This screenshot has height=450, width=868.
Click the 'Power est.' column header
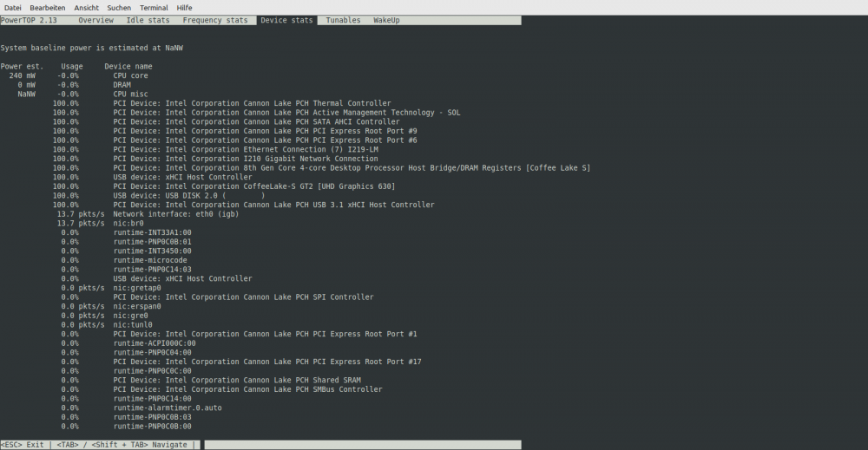[23, 67]
